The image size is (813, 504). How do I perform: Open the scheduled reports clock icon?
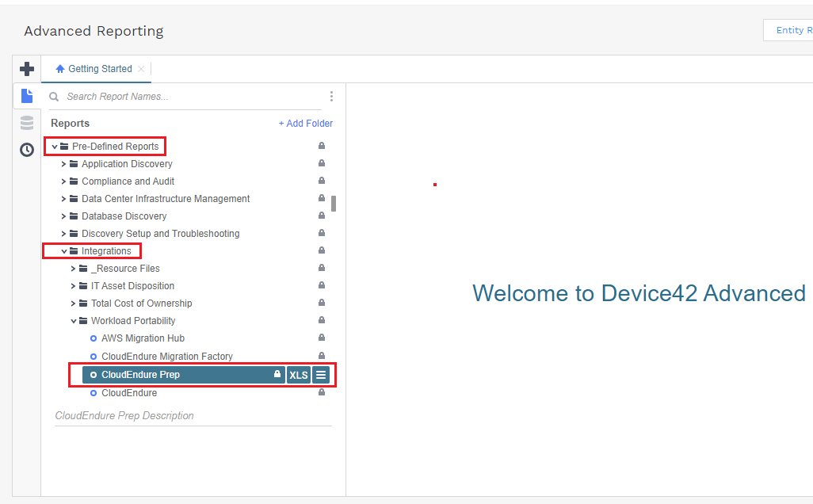[x=27, y=150]
